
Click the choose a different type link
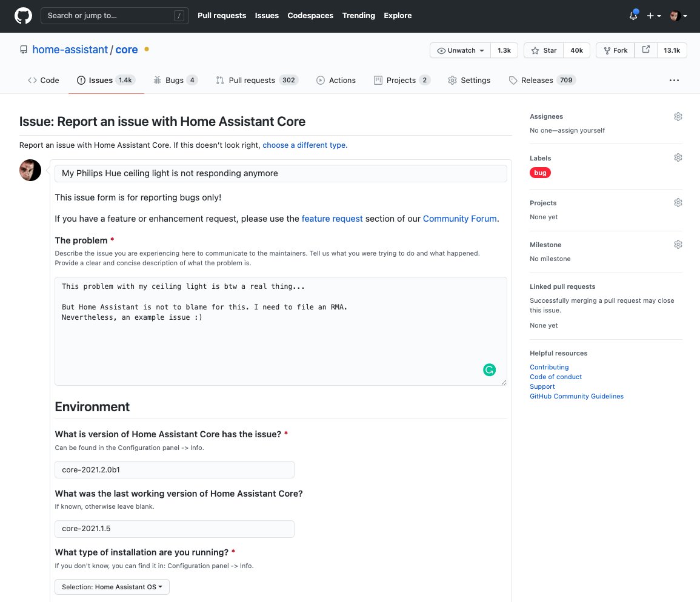[305, 145]
